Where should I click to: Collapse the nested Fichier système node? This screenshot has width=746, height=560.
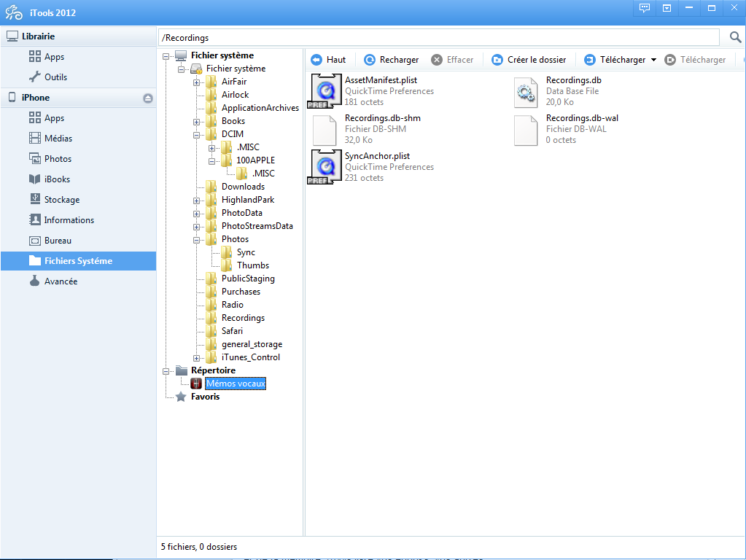coord(181,69)
